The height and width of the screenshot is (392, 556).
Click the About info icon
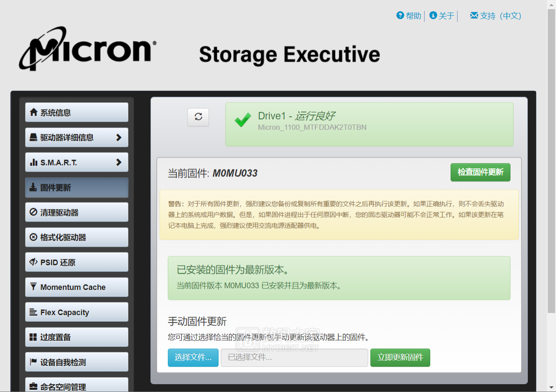pos(433,16)
